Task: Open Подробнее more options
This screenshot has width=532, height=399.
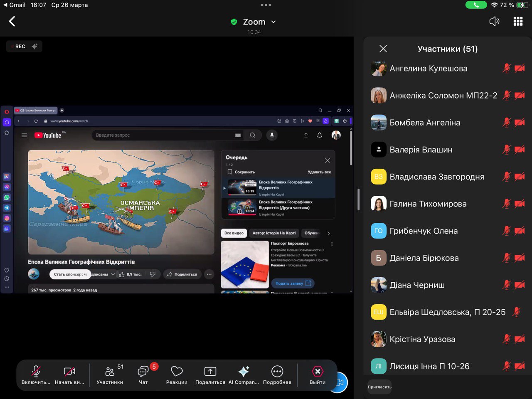Action: 277,374
